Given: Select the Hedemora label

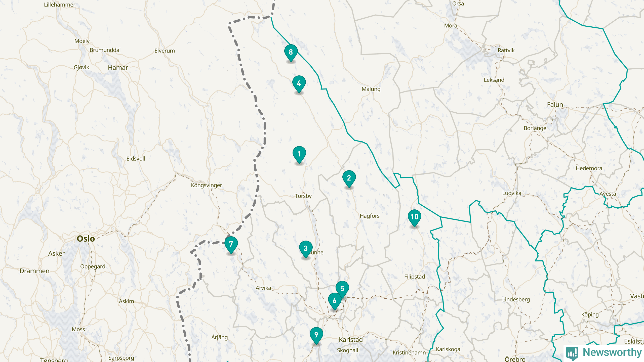Looking at the screenshot, I should tap(589, 168).
